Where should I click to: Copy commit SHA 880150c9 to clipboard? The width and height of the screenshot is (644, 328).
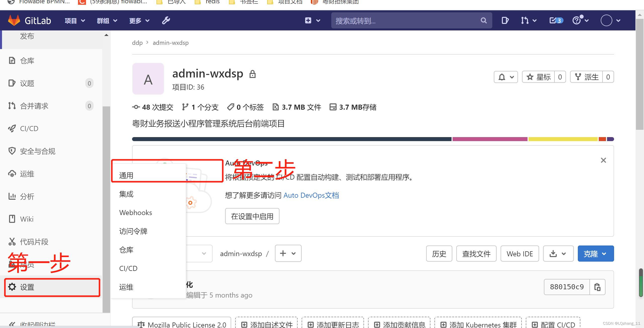597,287
